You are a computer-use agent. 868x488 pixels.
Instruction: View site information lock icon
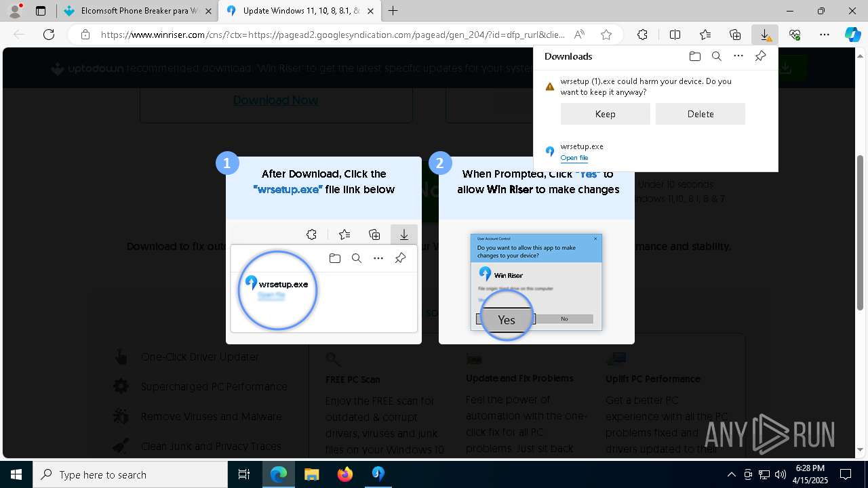85,35
